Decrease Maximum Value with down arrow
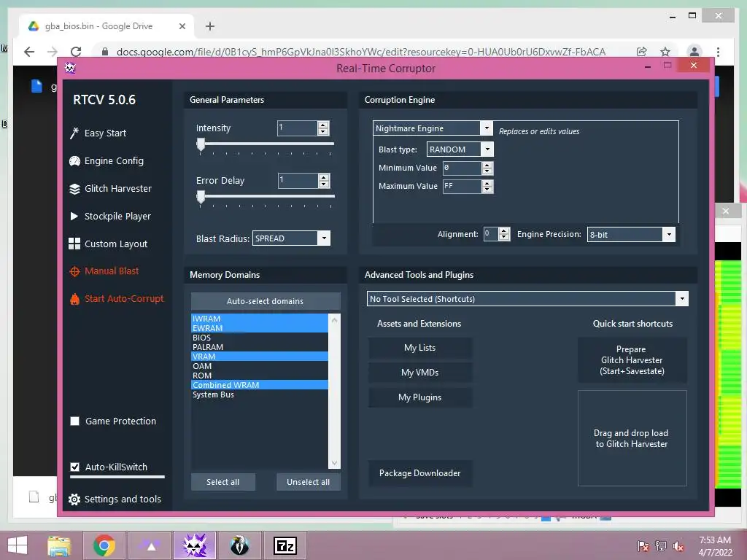 coord(487,190)
